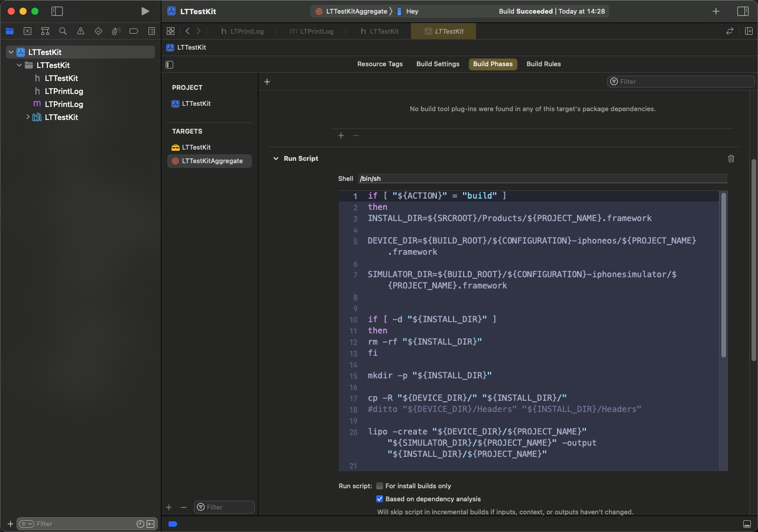Screen dimensions: 758x532
Task: Show only source-controlled files filter icon
Action: click(x=150, y=524)
